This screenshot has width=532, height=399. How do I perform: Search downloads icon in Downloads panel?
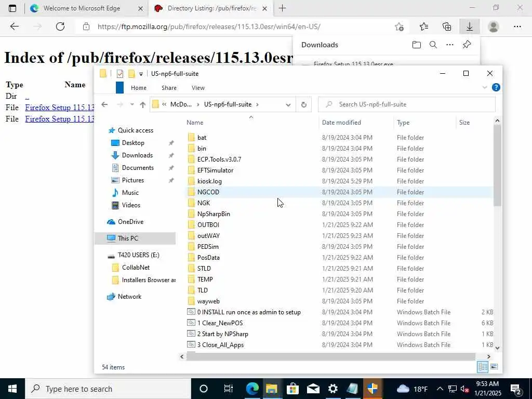coord(433,45)
